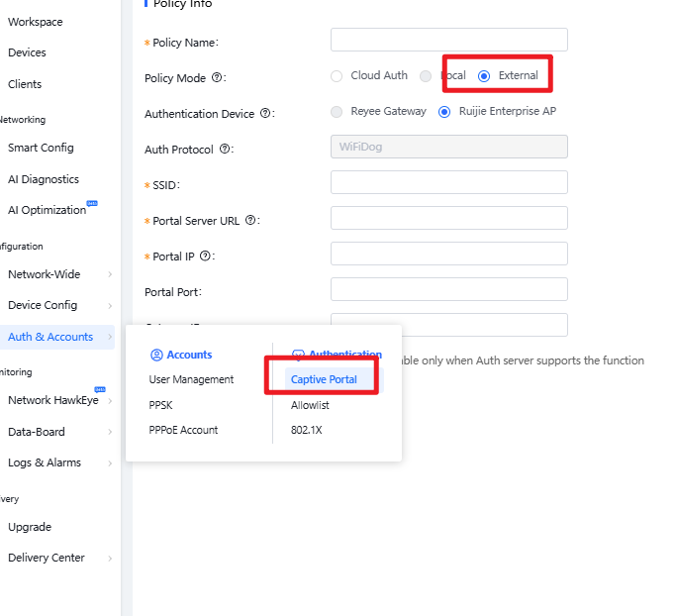Focus the SSID text field
This screenshot has width=676, height=616.
(x=448, y=182)
